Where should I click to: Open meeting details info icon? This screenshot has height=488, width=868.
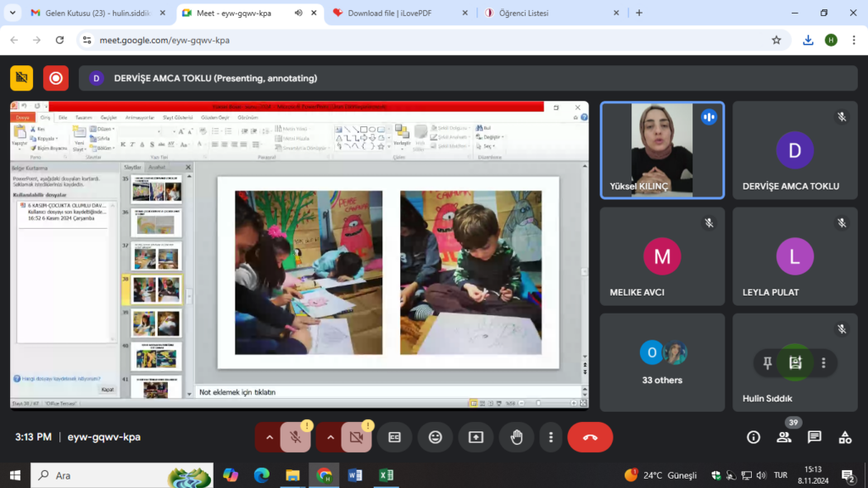point(754,437)
